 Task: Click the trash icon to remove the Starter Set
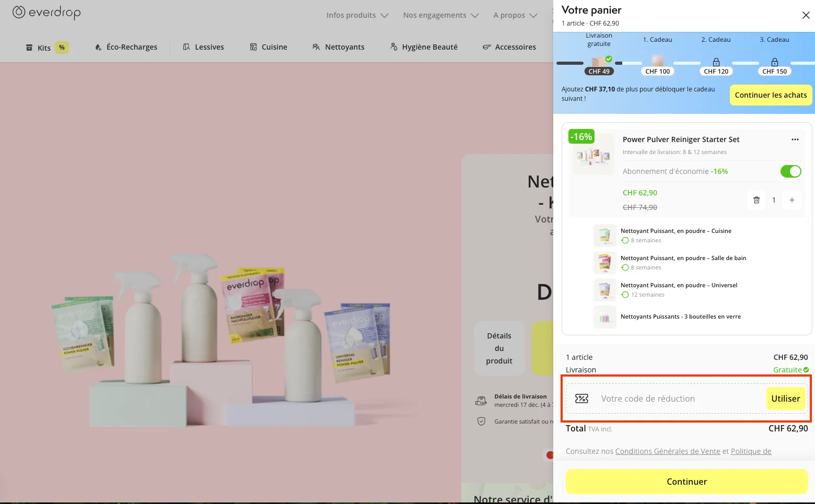tap(756, 200)
